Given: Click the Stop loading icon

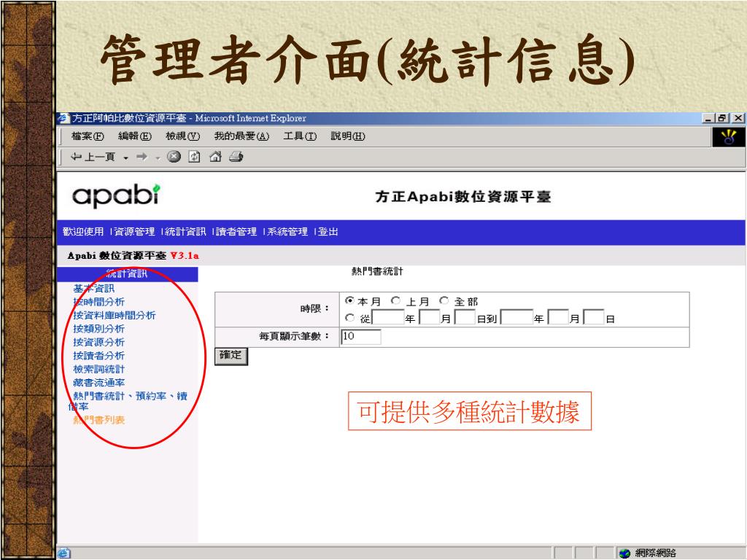Looking at the screenshot, I should 174,157.
